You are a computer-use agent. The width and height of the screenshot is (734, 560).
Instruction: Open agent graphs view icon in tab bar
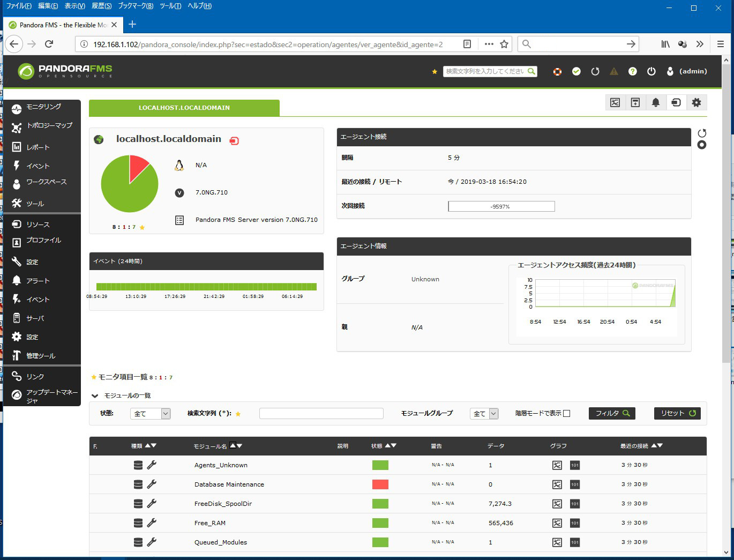click(615, 102)
